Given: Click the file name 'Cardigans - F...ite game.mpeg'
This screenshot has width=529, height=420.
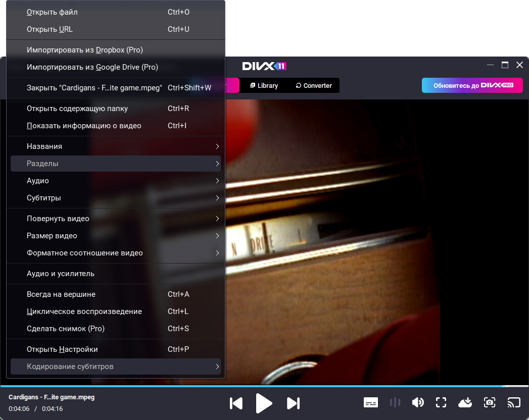Looking at the screenshot, I should [x=52, y=397].
